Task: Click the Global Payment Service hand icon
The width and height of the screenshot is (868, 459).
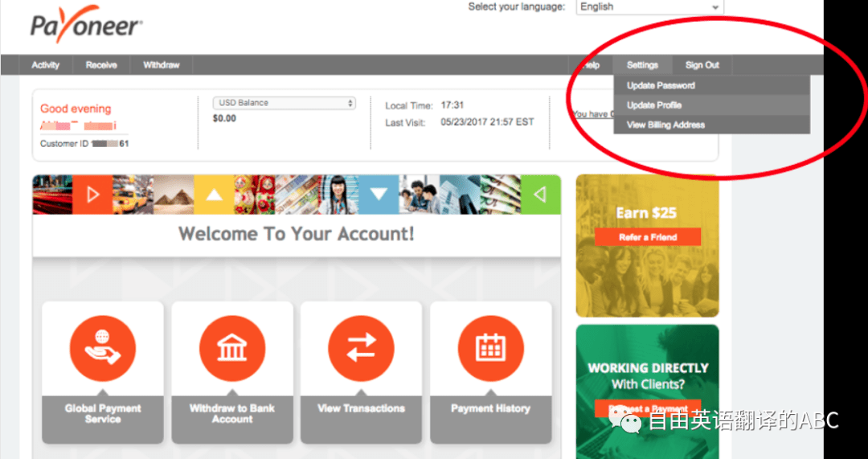Action: point(103,349)
